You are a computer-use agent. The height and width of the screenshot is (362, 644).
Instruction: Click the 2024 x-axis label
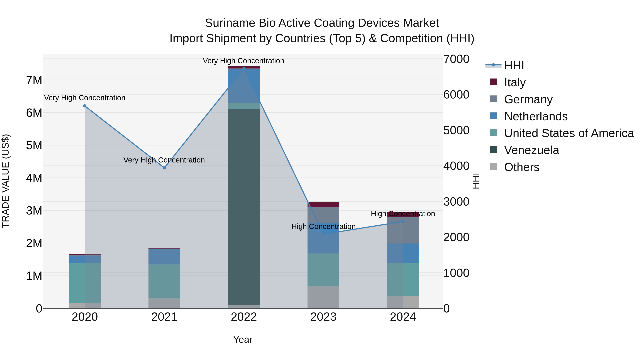pos(403,317)
